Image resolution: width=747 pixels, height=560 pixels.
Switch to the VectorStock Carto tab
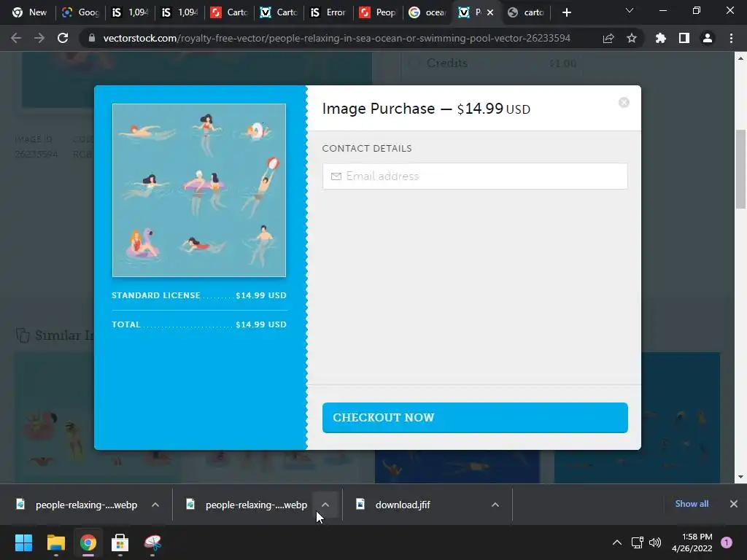(x=278, y=12)
